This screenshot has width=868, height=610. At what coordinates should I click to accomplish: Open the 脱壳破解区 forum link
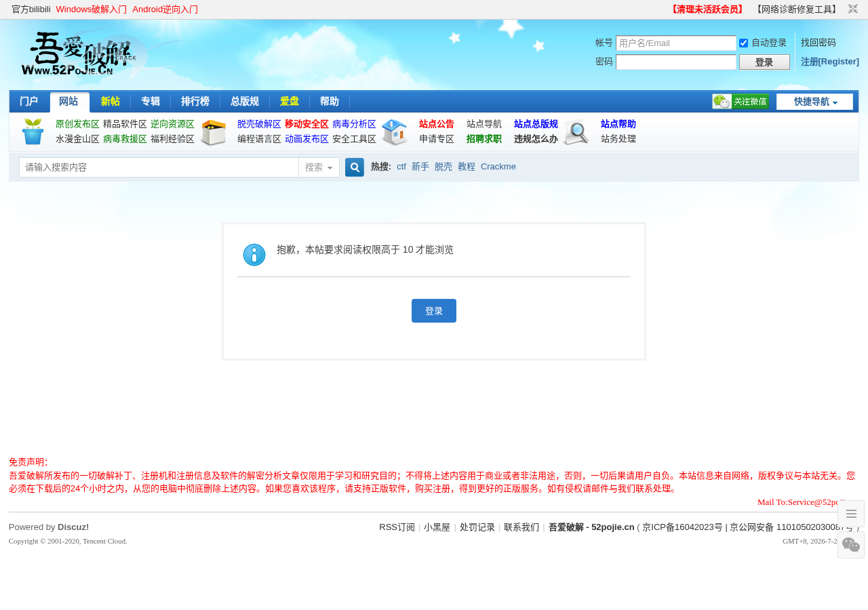(x=259, y=124)
